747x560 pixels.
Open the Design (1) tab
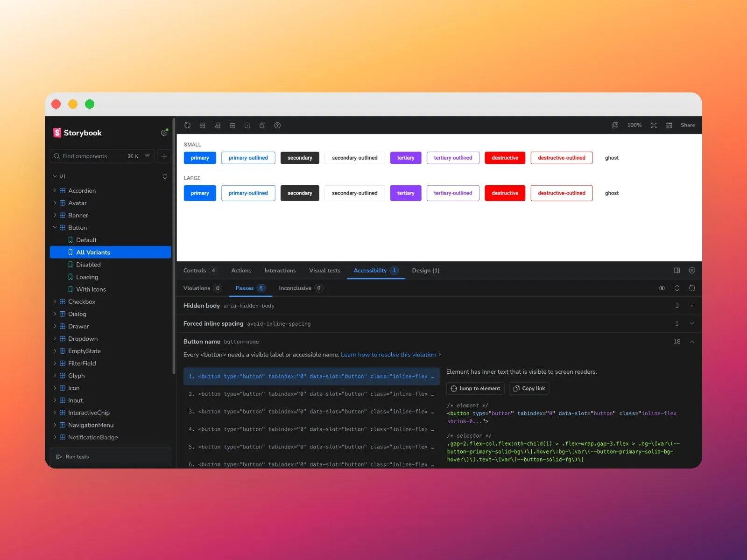tap(425, 270)
